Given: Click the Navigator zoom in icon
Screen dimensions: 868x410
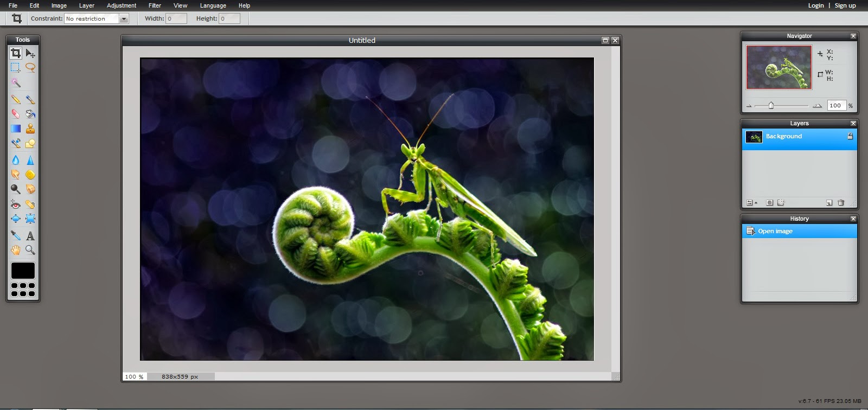Looking at the screenshot, I should click(817, 106).
